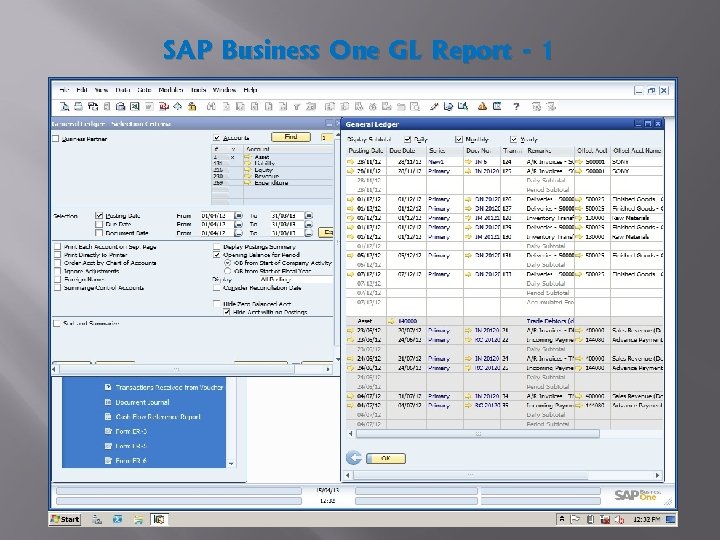This screenshot has width=720, height=540.
Task: Click the Export to PDF icon
Action: [163, 107]
